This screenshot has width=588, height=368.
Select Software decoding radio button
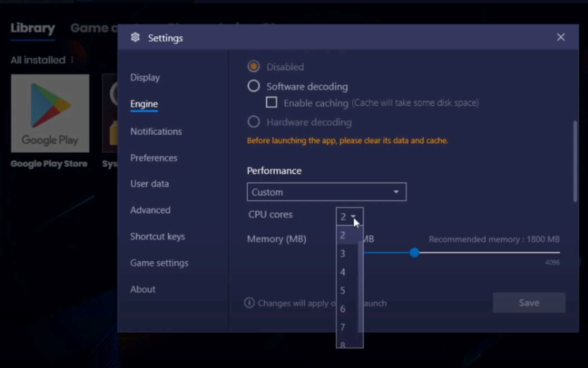(254, 86)
